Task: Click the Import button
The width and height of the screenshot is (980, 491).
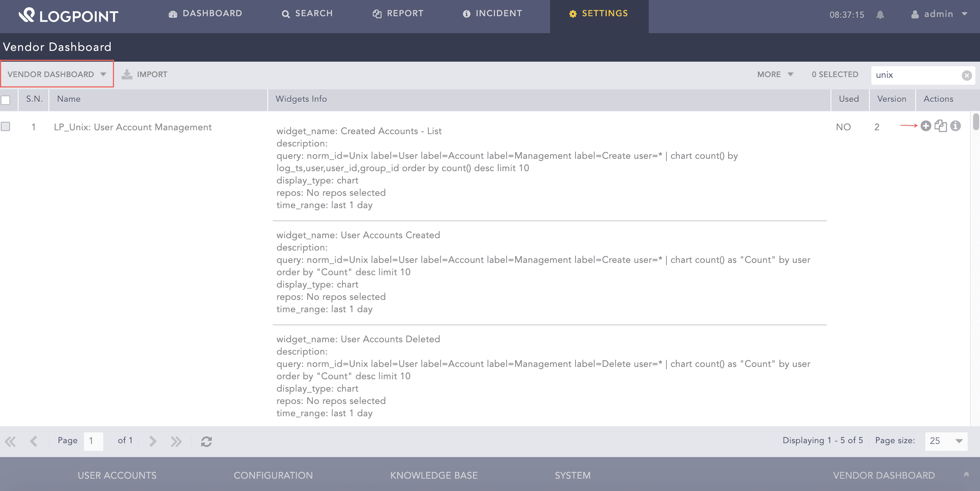Action: (x=145, y=74)
